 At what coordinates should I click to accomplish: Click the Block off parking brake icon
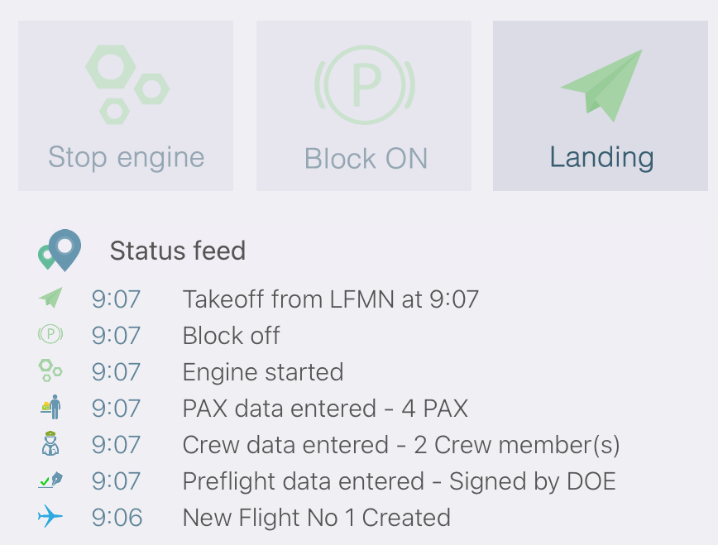tap(50, 334)
